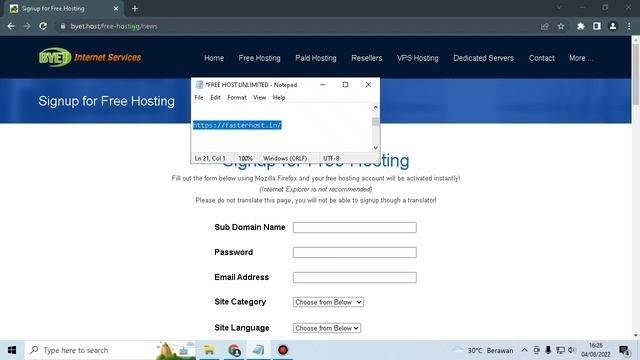Click the red screen recorder taskbar icon
Screen dimensions: 640x360
(283, 350)
